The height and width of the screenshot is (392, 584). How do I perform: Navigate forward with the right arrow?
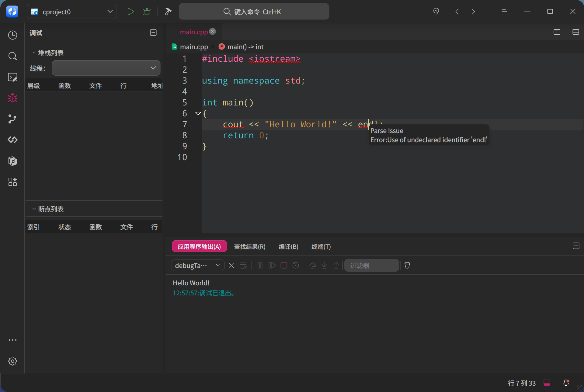click(473, 12)
